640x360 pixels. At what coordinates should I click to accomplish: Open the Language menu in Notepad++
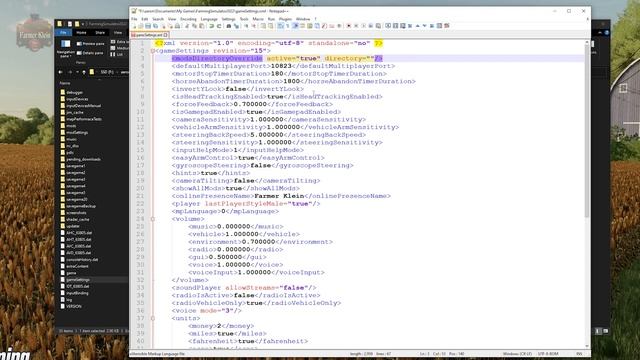[209, 19]
